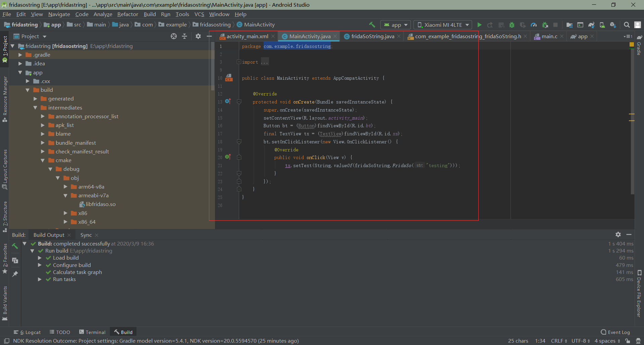Select libfridaso.so in the project tree

tap(100, 204)
